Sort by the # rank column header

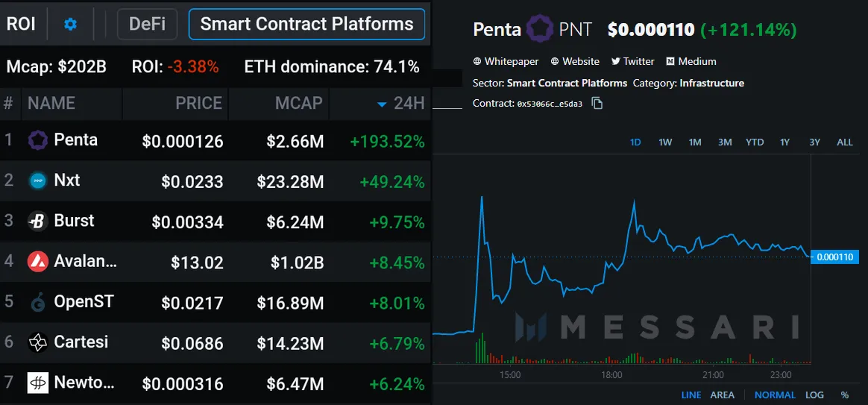[8, 103]
